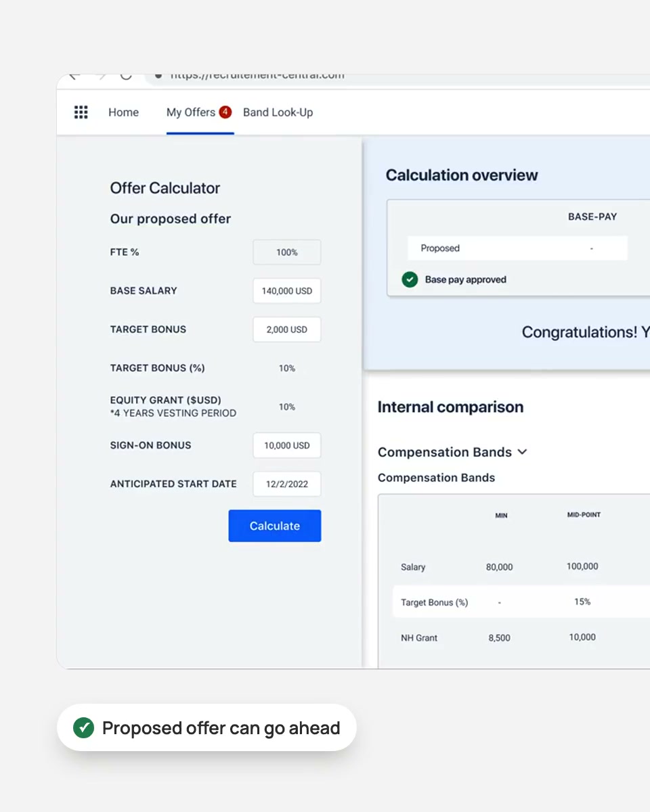Click the MID-POINT column header
Screen dimensions: 650x812
[584, 515]
